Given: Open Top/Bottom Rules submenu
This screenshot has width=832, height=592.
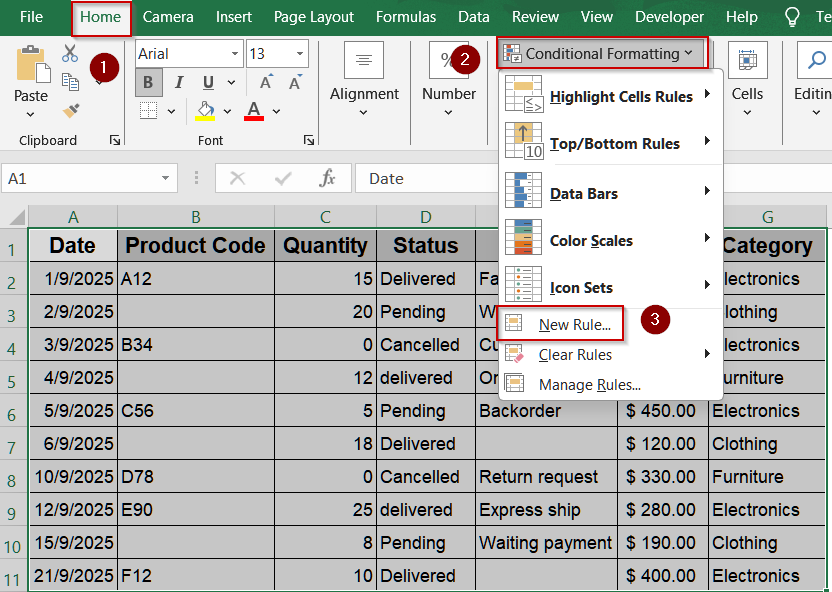Looking at the screenshot, I should point(610,143).
